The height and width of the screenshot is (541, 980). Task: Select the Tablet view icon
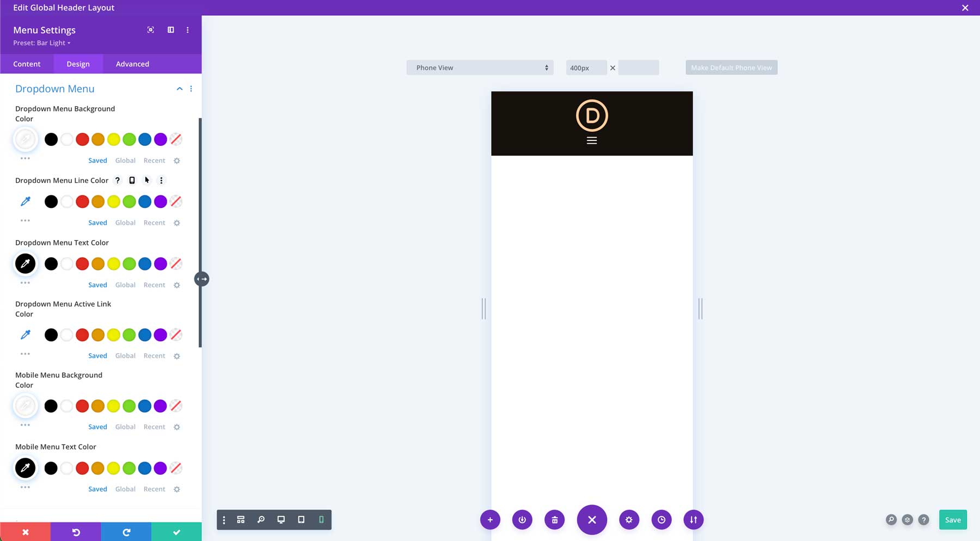[x=301, y=520]
